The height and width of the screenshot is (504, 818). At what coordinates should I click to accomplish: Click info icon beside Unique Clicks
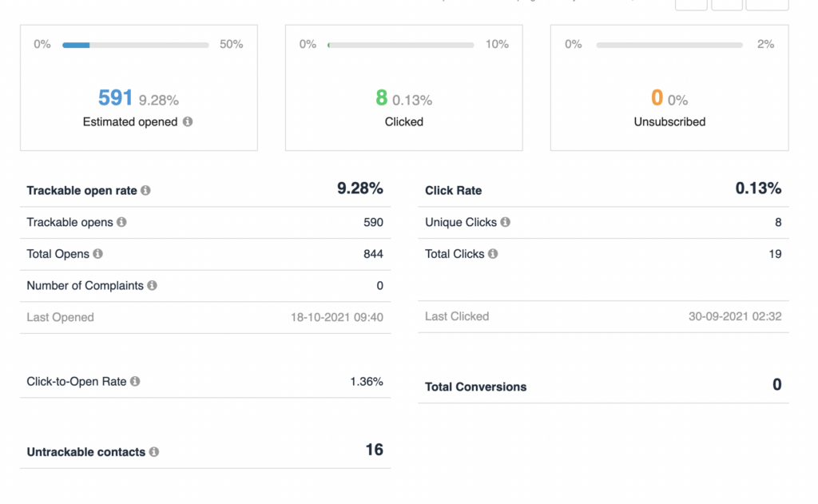(505, 222)
